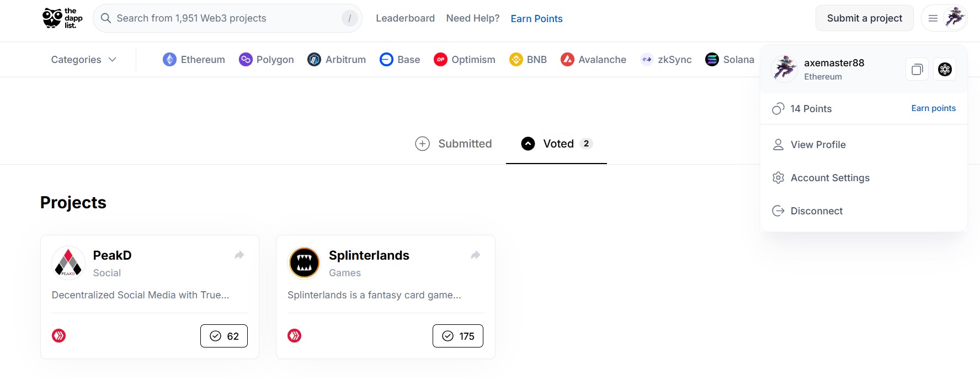
Task: Click the Submit a project button
Action: click(865, 18)
